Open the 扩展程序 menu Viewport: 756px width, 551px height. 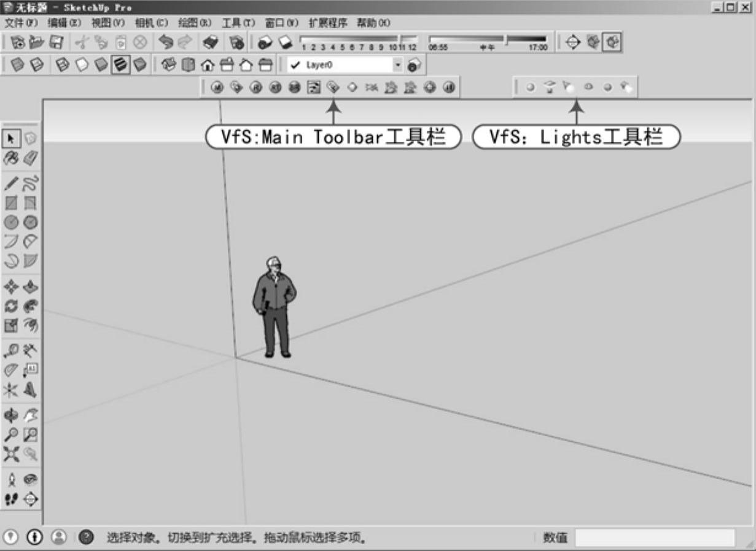click(328, 23)
